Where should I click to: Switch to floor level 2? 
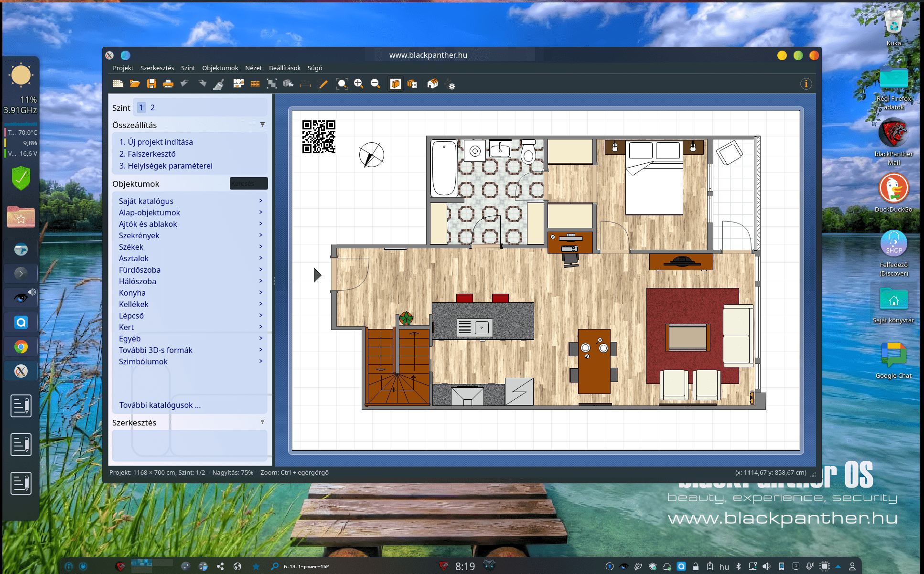(x=152, y=107)
